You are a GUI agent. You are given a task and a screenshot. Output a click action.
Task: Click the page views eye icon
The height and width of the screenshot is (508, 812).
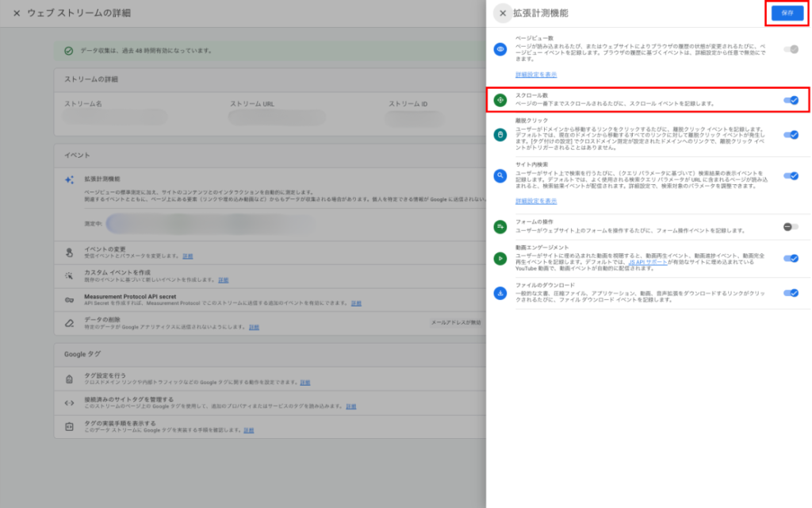(x=500, y=49)
